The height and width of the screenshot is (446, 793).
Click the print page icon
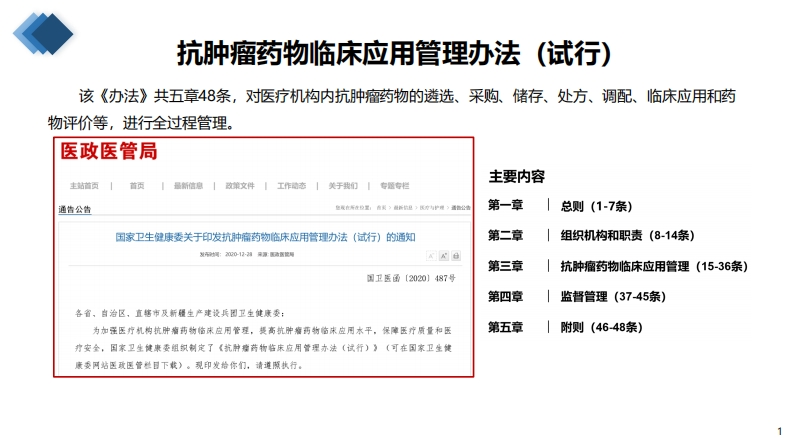[x=455, y=257]
